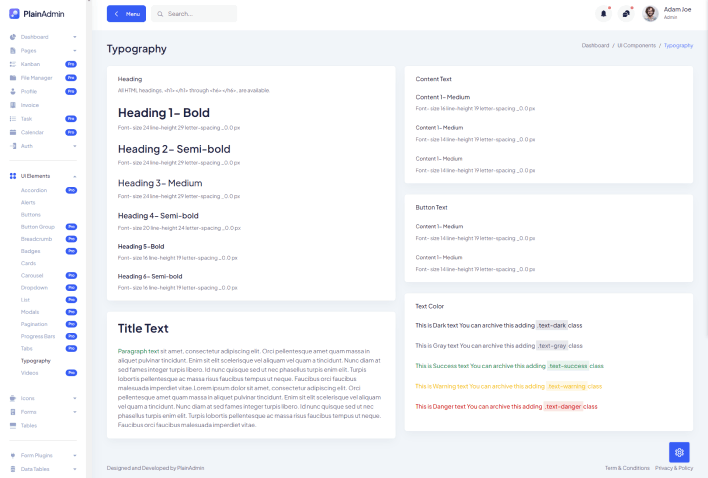
Task: Open the Calendar sidebar item
Action: pyautogui.click(x=32, y=132)
